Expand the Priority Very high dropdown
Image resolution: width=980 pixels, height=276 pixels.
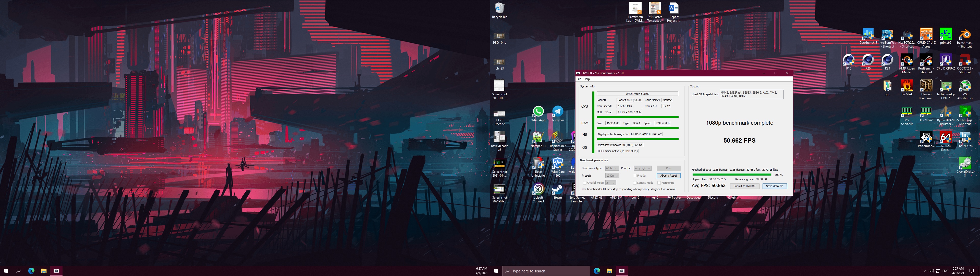[x=643, y=168]
